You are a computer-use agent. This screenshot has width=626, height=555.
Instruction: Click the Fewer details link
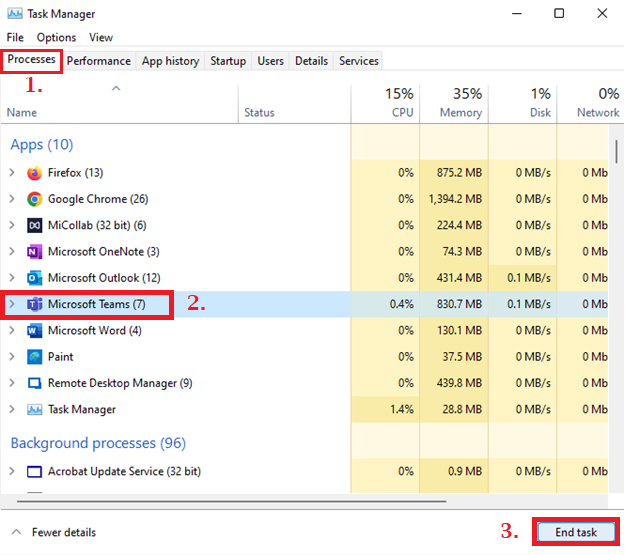click(64, 532)
